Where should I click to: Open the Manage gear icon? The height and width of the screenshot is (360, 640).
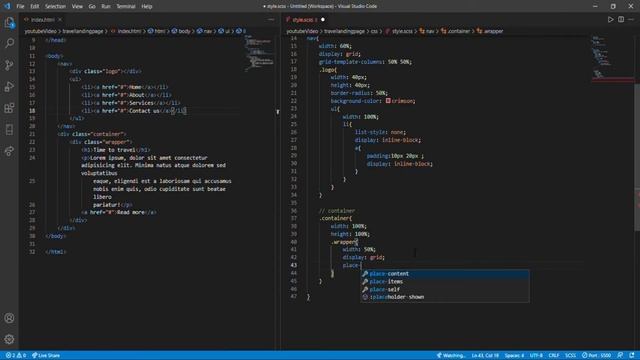(x=9, y=339)
